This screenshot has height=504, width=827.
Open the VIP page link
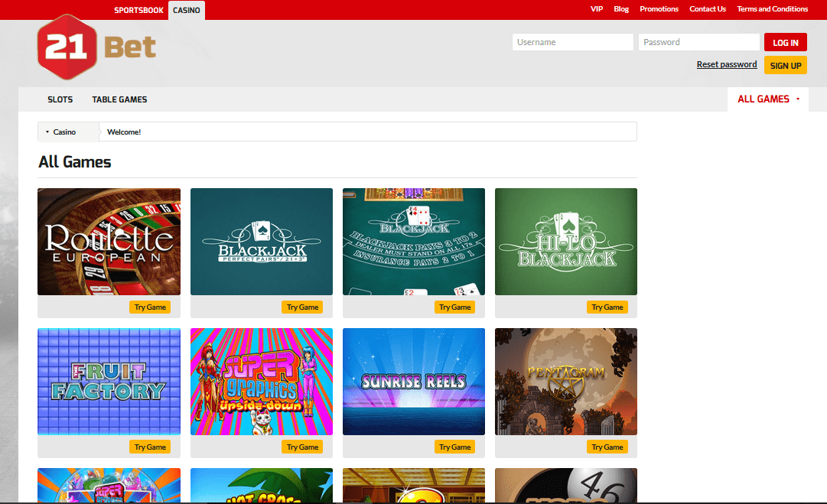[x=597, y=9]
